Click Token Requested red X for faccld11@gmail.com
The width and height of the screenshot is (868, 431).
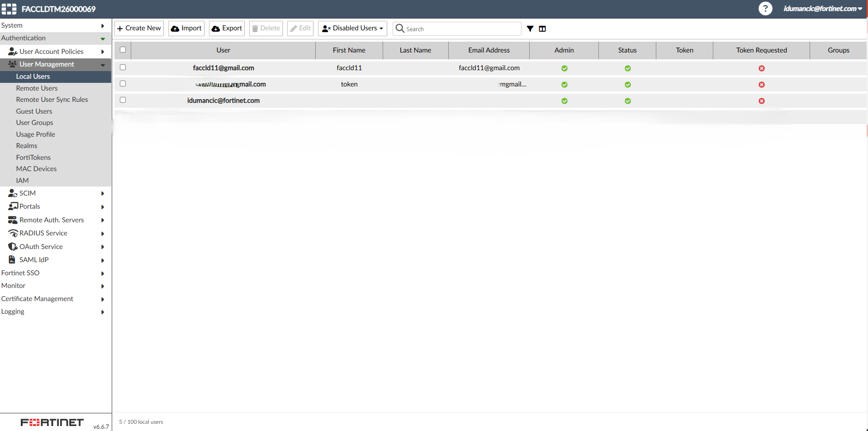coord(762,68)
